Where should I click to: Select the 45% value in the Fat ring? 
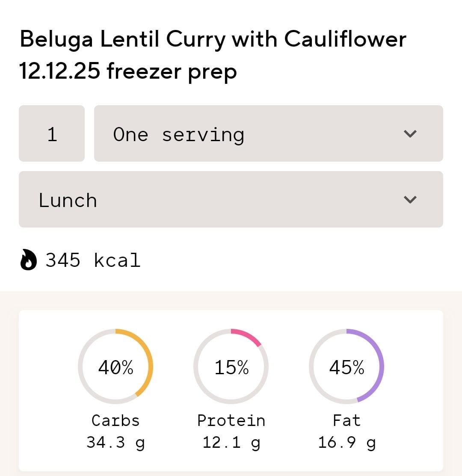(346, 367)
